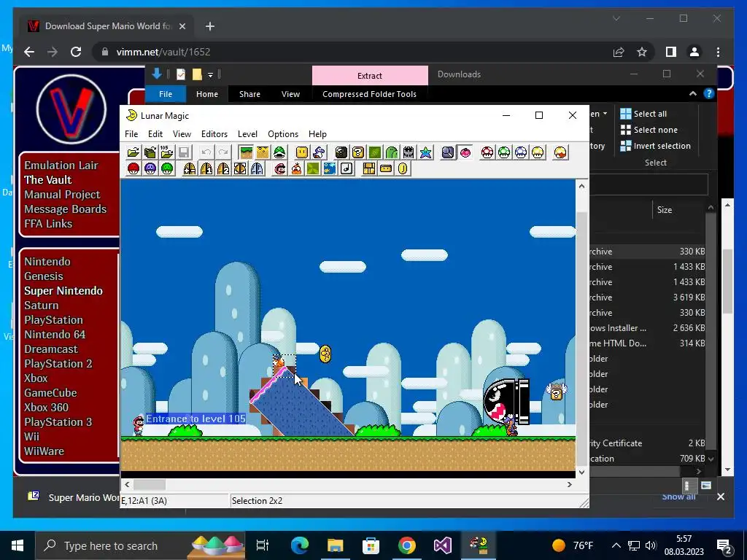Click the Show all downloads link
Screen dimensions: 747x560
678,497
